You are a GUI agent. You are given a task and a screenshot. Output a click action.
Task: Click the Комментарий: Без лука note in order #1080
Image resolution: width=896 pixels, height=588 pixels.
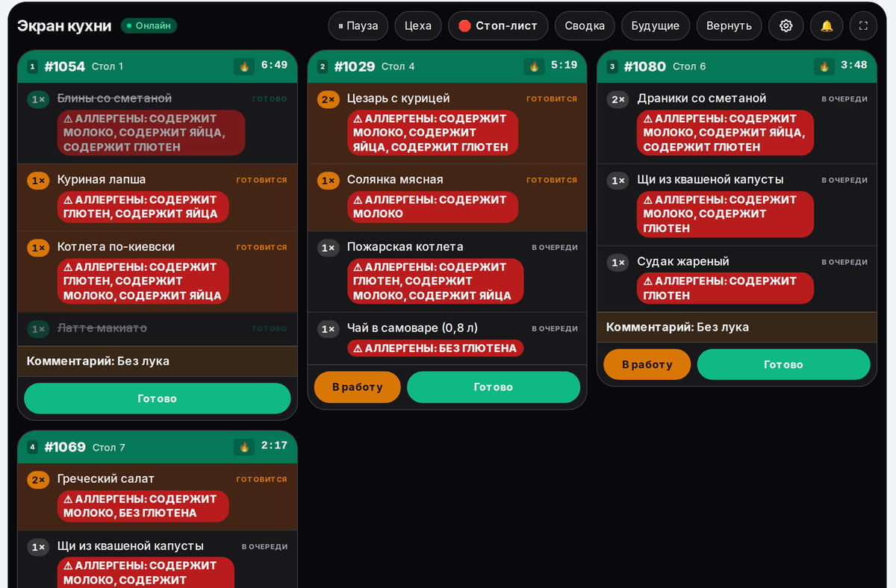(738, 327)
